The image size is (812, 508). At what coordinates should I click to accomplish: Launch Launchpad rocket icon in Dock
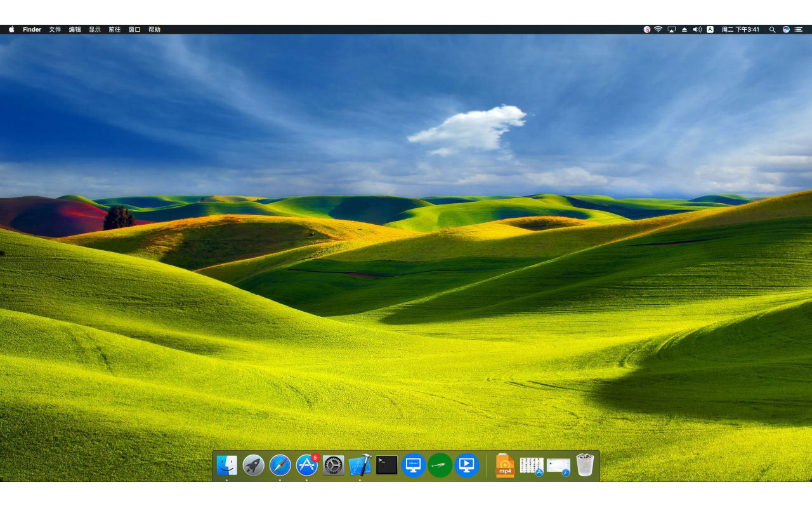(x=253, y=465)
